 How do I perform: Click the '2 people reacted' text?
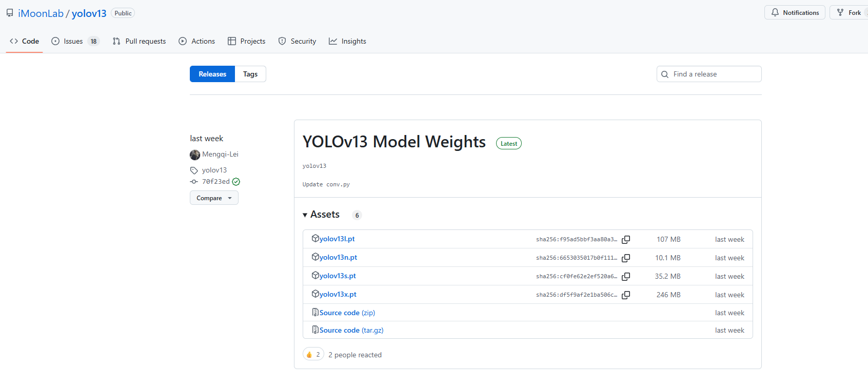pyautogui.click(x=355, y=355)
